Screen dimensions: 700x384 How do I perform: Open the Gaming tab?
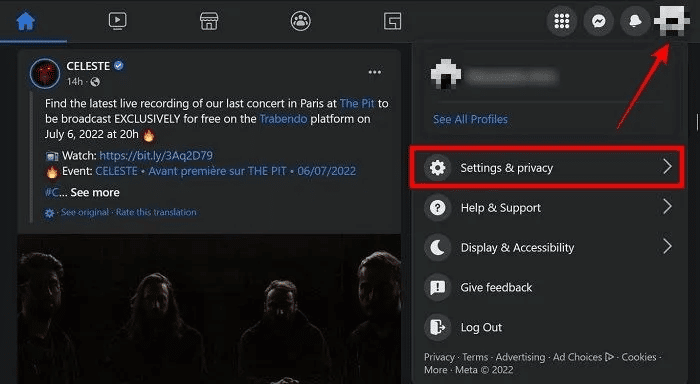coord(392,21)
